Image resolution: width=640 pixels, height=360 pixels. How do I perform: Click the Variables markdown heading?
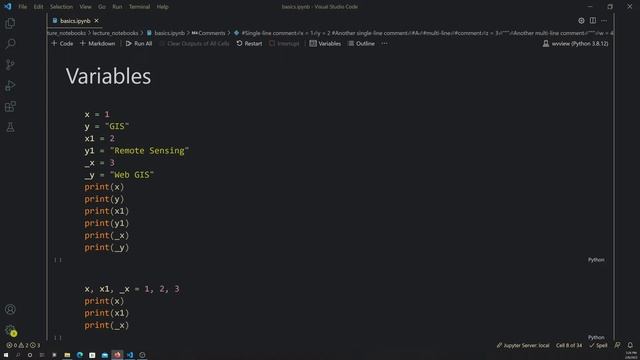tap(108, 76)
